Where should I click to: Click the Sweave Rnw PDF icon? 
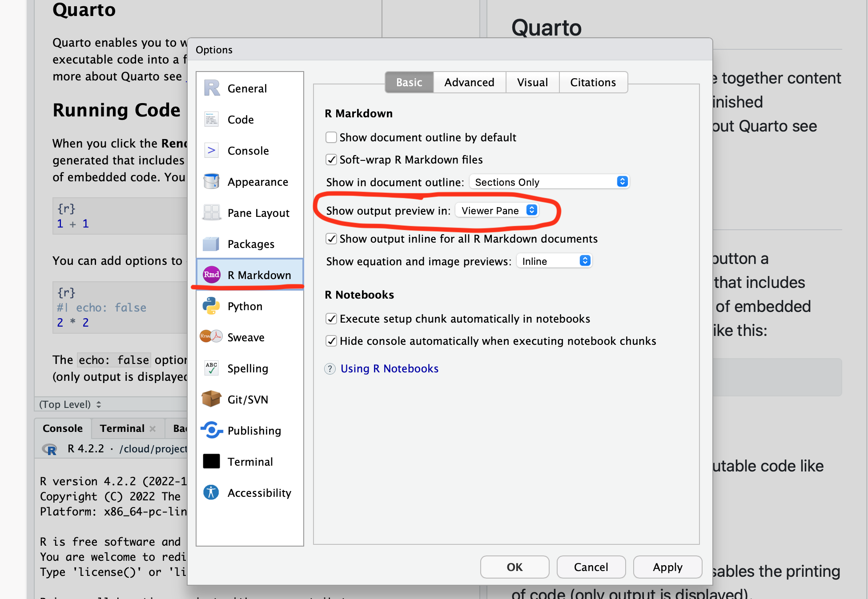[211, 336]
